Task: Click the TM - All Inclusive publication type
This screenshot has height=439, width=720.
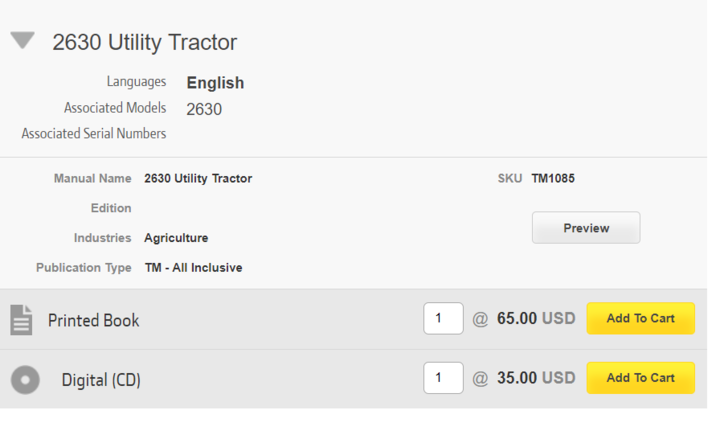Action: (193, 268)
